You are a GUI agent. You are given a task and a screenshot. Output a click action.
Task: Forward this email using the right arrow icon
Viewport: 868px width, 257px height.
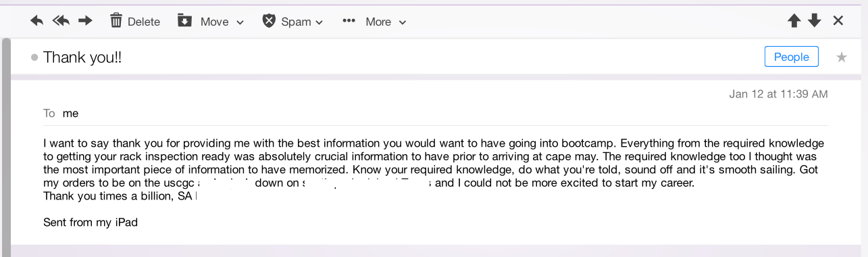pyautogui.click(x=85, y=21)
